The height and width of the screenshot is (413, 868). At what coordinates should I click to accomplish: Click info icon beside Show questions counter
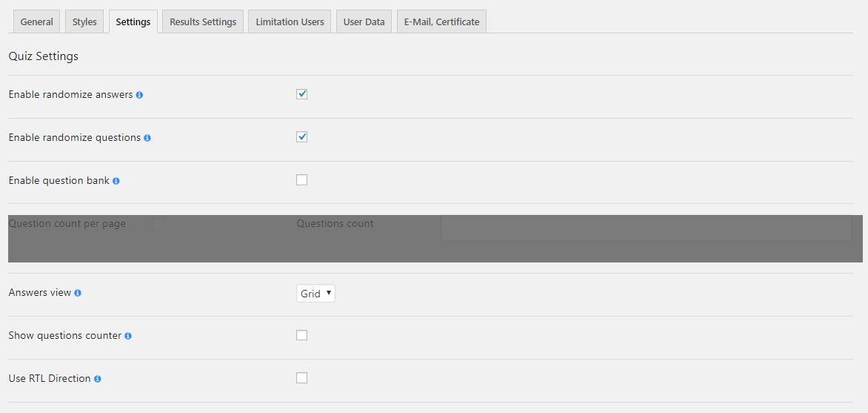pyautogui.click(x=128, y=336)
